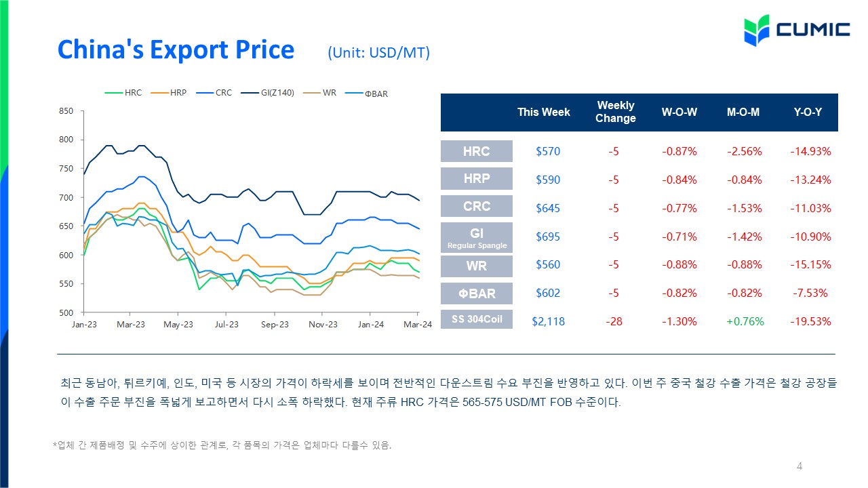Click the page number 4
The image size is (868, 488).
coord(800,466)
